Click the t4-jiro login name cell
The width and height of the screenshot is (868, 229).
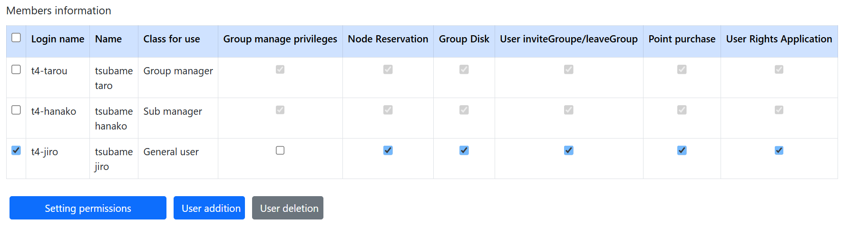pos(45,152)
